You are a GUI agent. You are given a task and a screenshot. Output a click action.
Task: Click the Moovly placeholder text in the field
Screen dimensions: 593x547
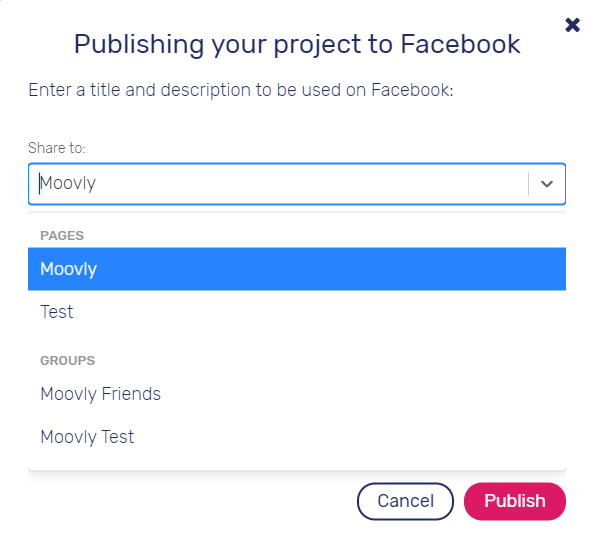pos(68,183)
